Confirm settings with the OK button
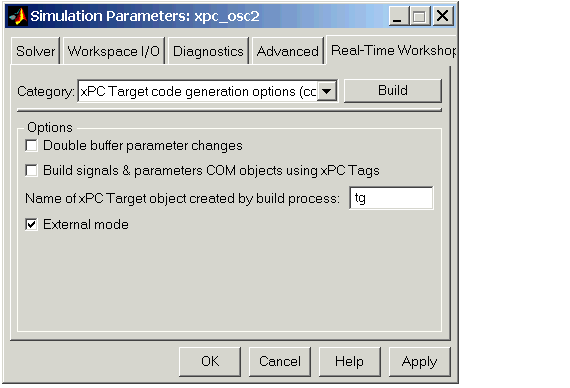This screenshot has width=570, height=388. [210, 361]
